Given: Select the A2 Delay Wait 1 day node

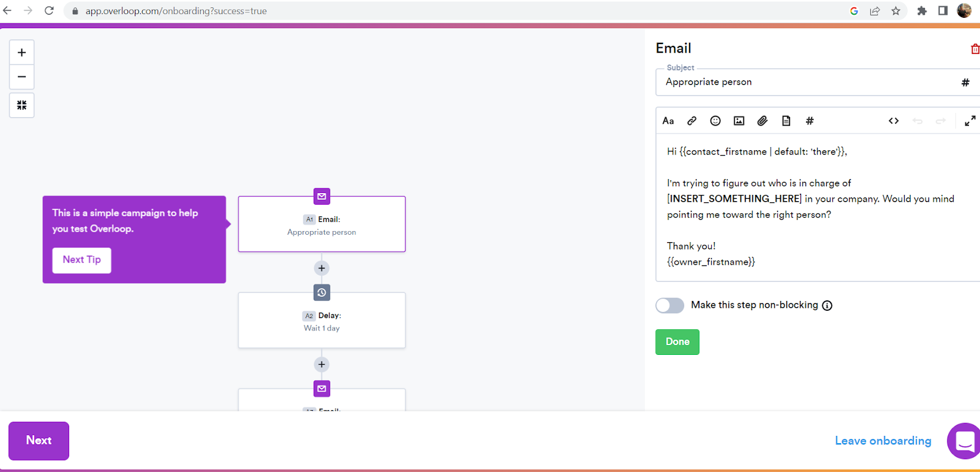Looking at the screenshot, I should (322, 321).
